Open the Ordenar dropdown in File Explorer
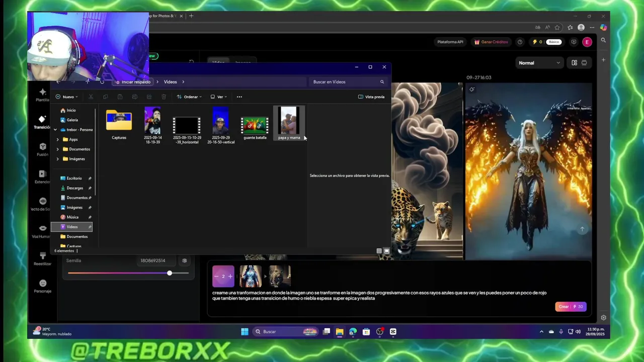 (189, 97)
